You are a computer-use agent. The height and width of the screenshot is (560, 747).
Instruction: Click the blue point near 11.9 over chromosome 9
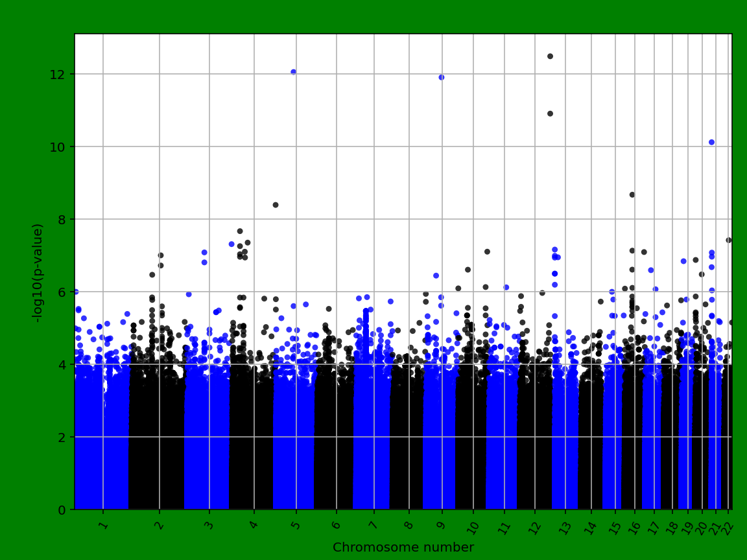click(443, 76)
